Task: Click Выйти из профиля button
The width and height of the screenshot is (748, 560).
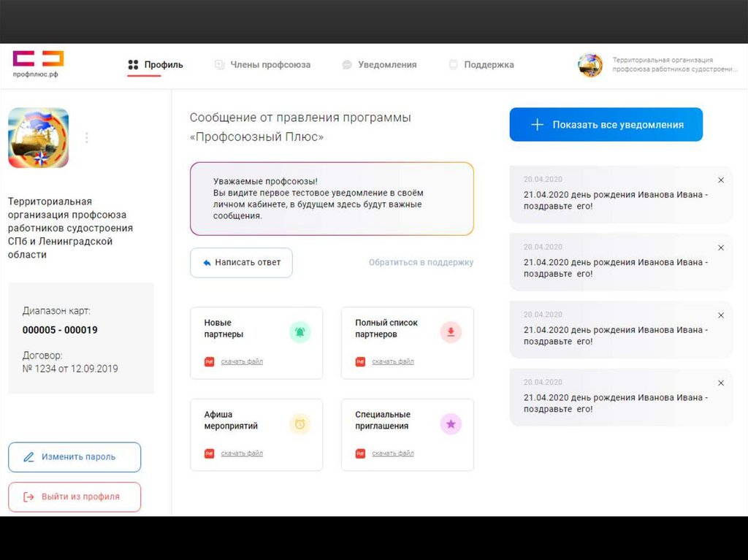Action: click(x=75, y=497)
